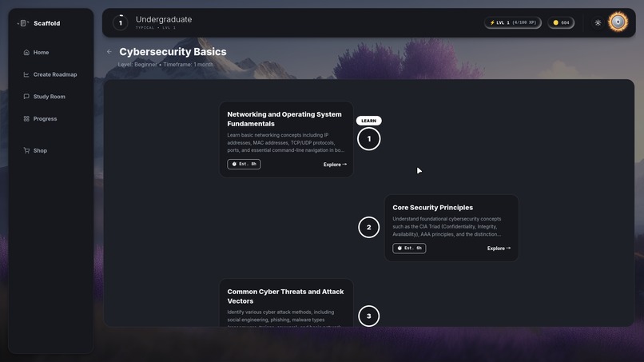Click the Est. 6h time badge
644x362 pixels.
point(409,249)
